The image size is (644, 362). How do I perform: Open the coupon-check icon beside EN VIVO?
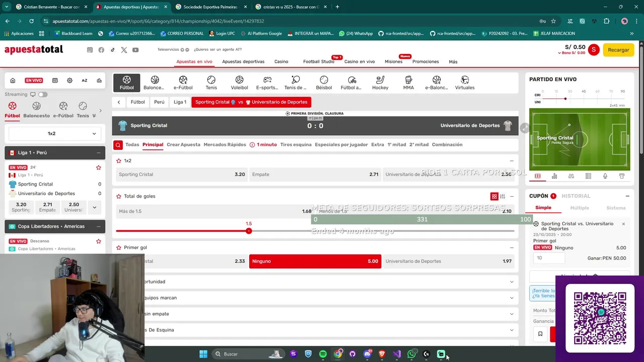point(55,80)
